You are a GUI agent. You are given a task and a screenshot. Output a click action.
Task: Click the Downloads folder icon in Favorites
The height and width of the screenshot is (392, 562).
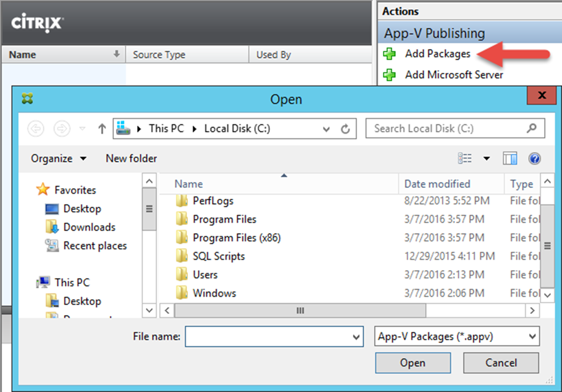(52, 227)
